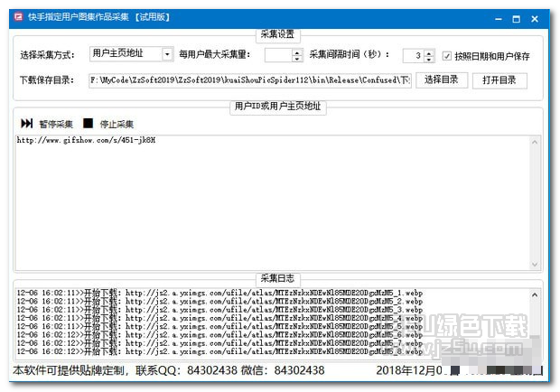Increase 采集间隔时间 with up arrow
The height and width of the screenshot is (392, 560).
coord(429,52)
